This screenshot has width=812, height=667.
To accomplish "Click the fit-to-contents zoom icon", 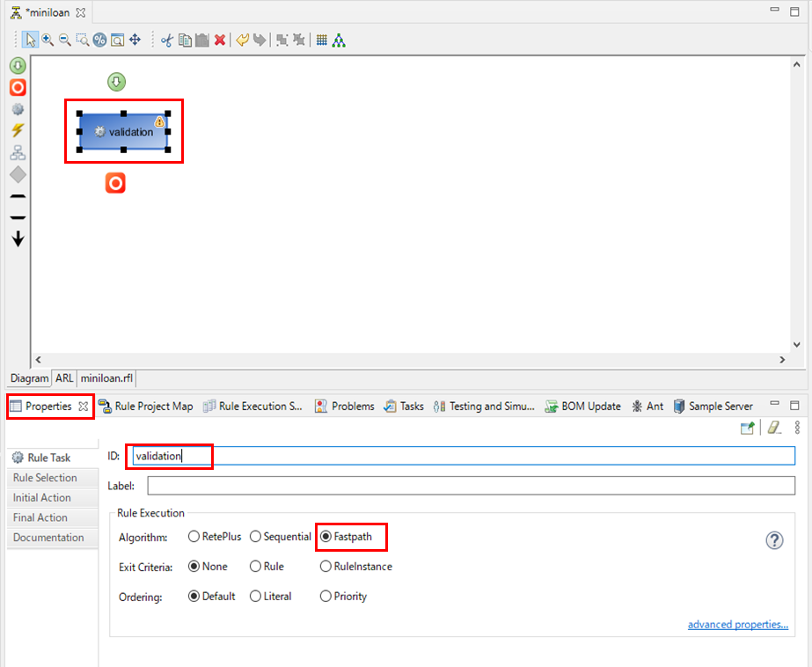I will pos(118,40).
